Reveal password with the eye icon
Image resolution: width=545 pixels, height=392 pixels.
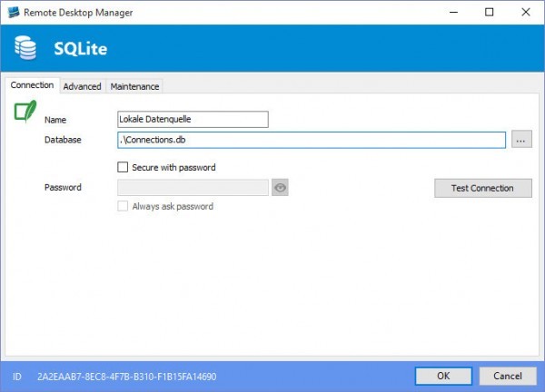tap(280, 188)
